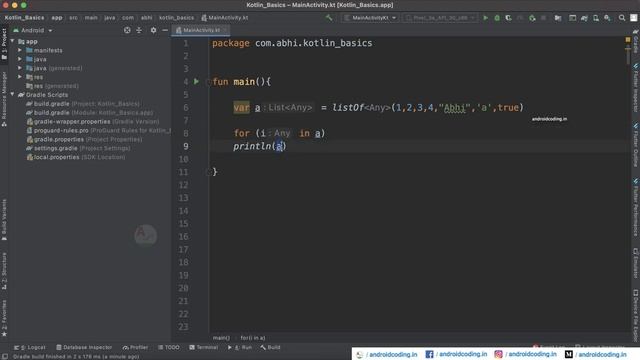Image resolution: width=640 pixels, height=360 pixels.
Task: Run the app with the green play button
Action: coord(485,18)
